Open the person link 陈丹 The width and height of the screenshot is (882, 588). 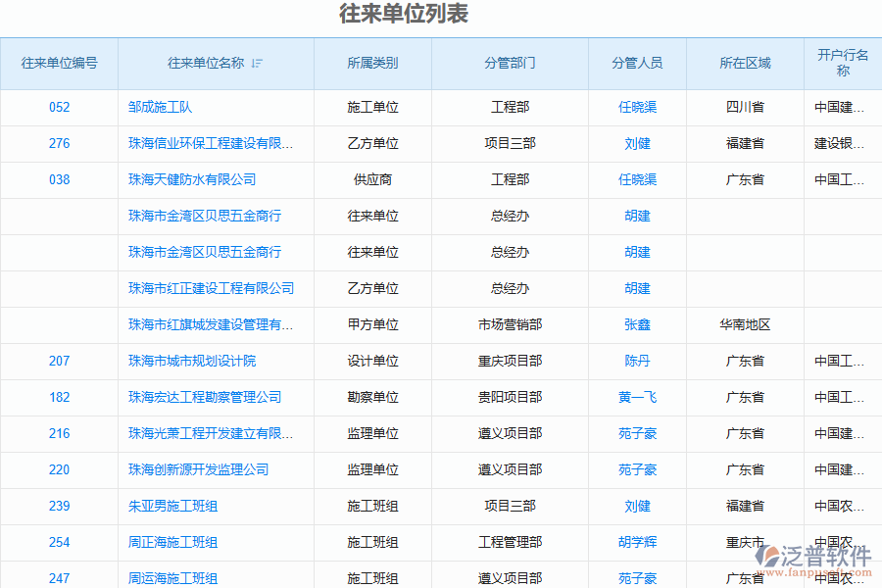tap(637, 361)
